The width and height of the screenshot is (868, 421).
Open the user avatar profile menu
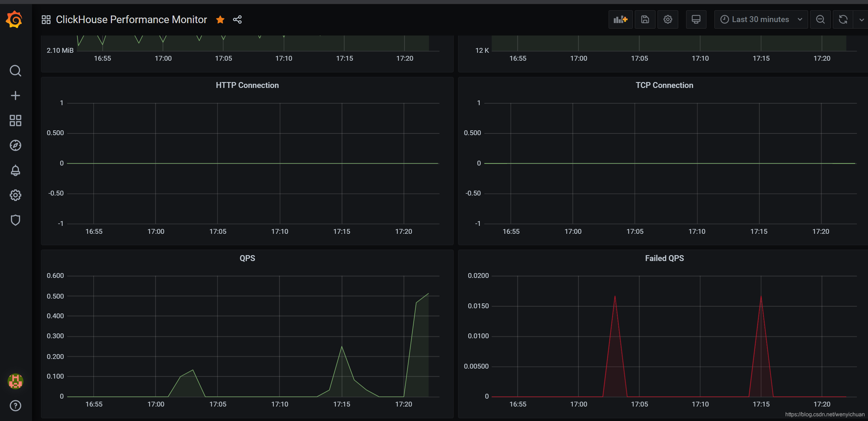15,381
